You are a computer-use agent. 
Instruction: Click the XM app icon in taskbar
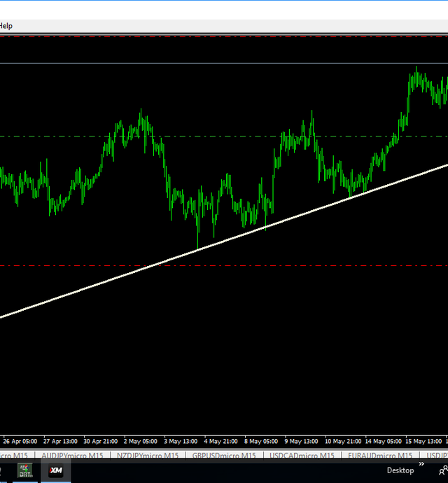(55, 471)
